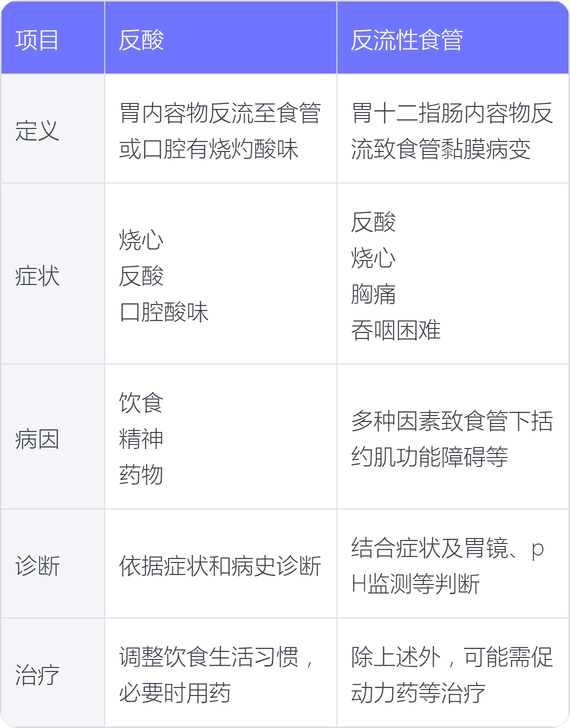Image resolution: width=570 pixels, height=728 pixels.
Task: Select 促动力药等治疗 treatment cell
Action: (x=453, y=672)
